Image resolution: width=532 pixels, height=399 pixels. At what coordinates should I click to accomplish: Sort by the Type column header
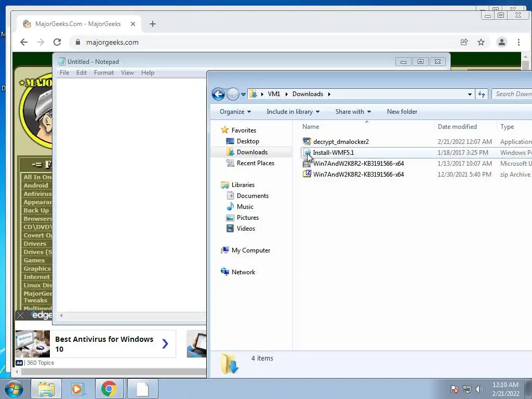point(515,127)
